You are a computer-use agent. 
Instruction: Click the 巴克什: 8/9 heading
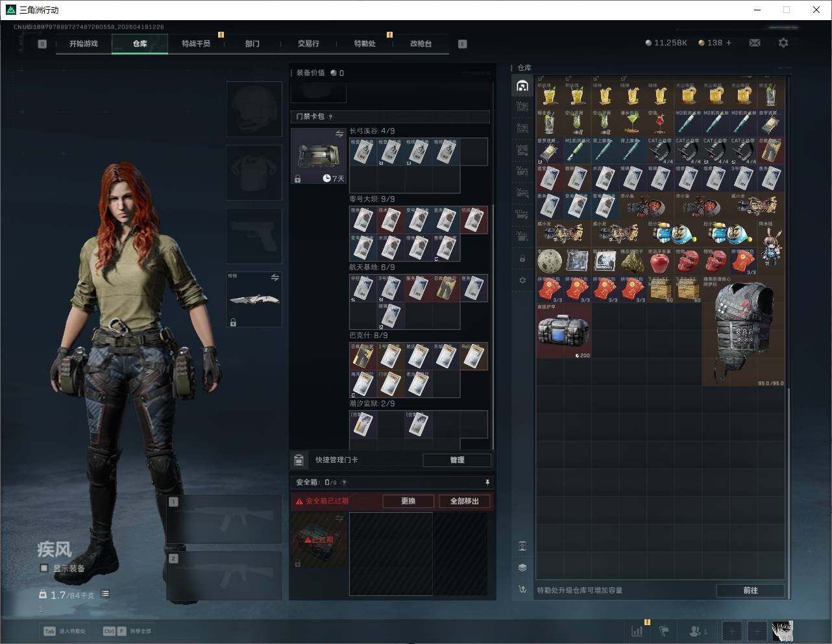click(369, 336)
